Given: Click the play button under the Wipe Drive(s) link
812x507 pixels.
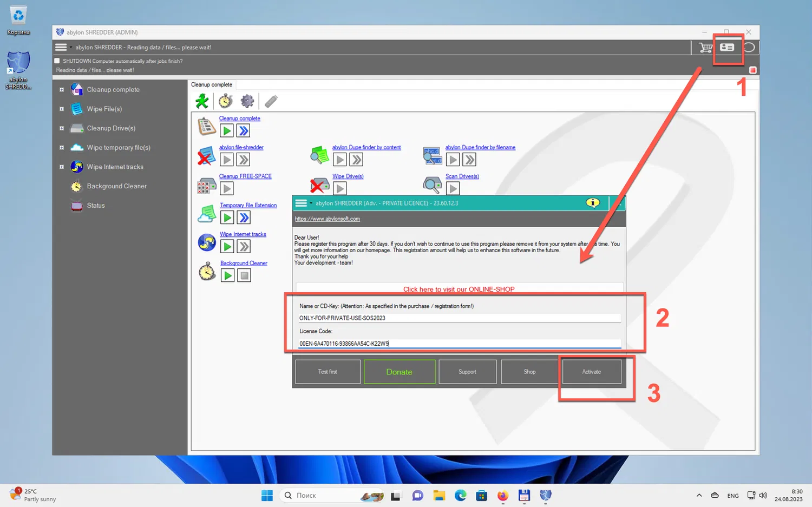Looking at the screenshot, I should coord(339,188).
